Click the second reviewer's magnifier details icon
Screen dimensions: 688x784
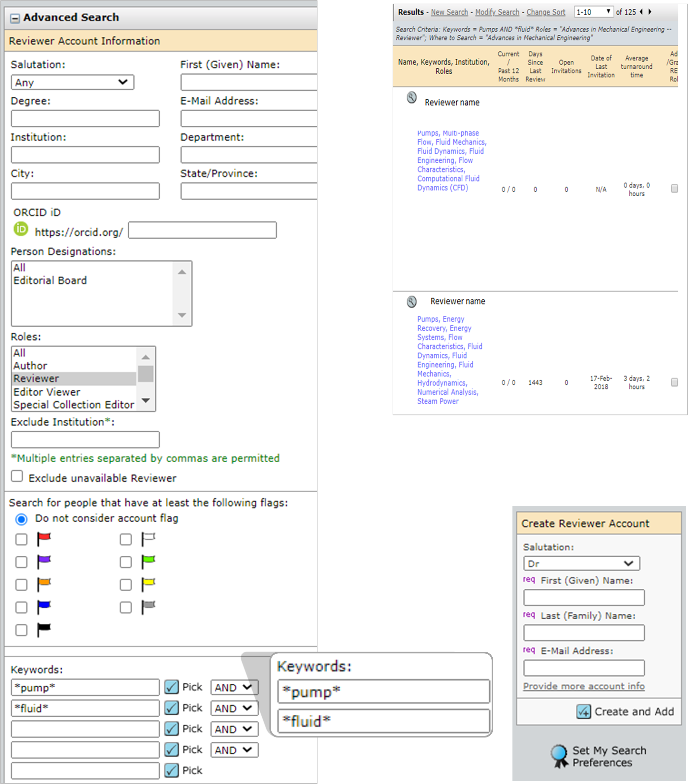pyautogui.click(x=411, y=302)
